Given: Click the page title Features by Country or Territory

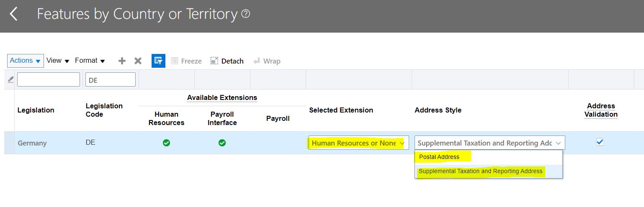Looking at the screenshot, I should point(137,14).
